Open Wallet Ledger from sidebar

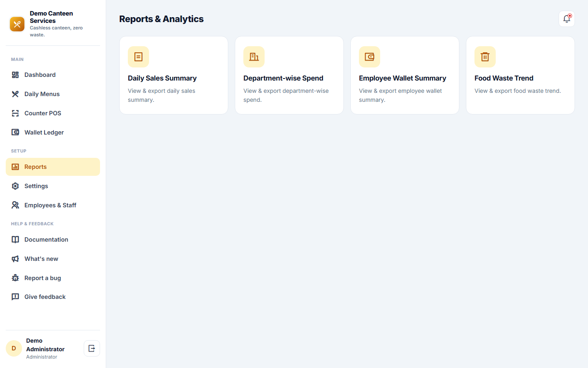(53, 132)
